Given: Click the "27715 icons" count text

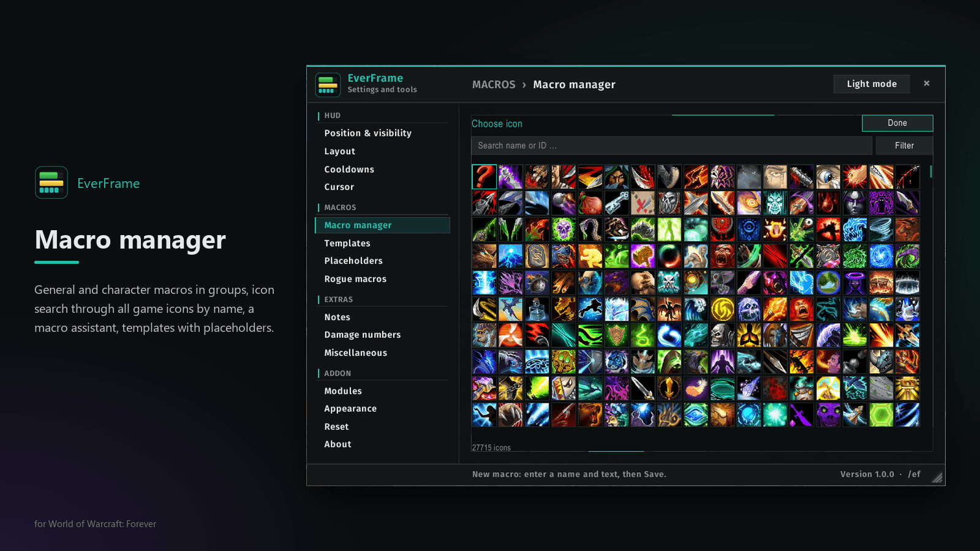Looking at the screenshot, I should [491, 448].
